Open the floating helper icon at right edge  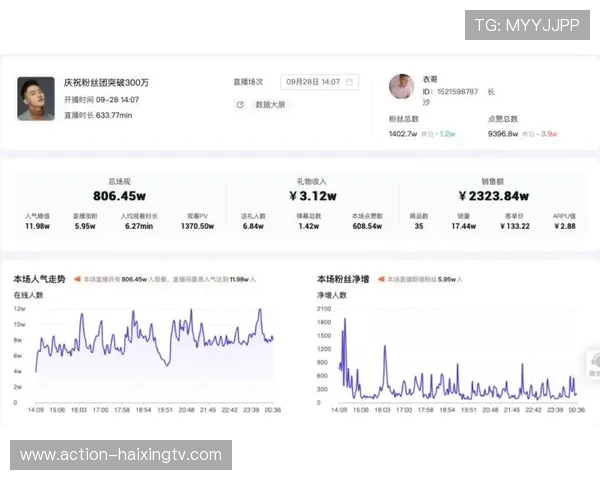[592, 361]
